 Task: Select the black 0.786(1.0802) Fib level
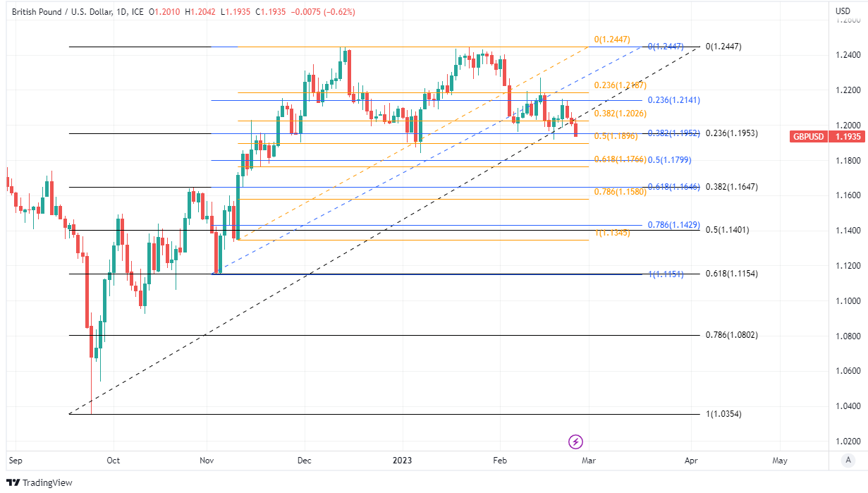(x=731, y=335)
